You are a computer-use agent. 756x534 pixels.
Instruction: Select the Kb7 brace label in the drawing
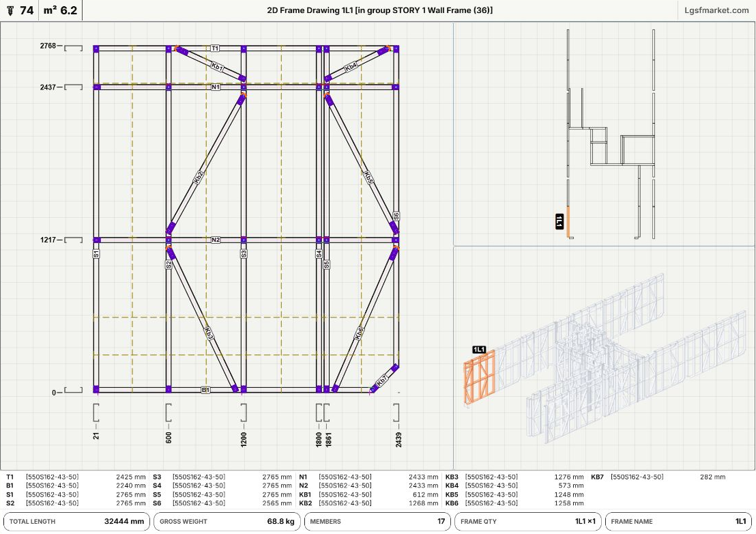pyautogui.click(x=382, y=380)
